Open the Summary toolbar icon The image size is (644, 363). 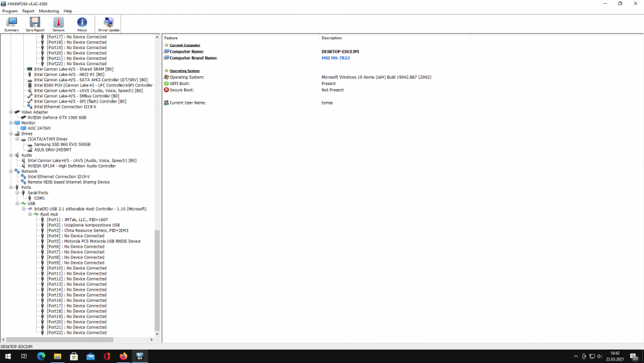(x=12, y=24)
